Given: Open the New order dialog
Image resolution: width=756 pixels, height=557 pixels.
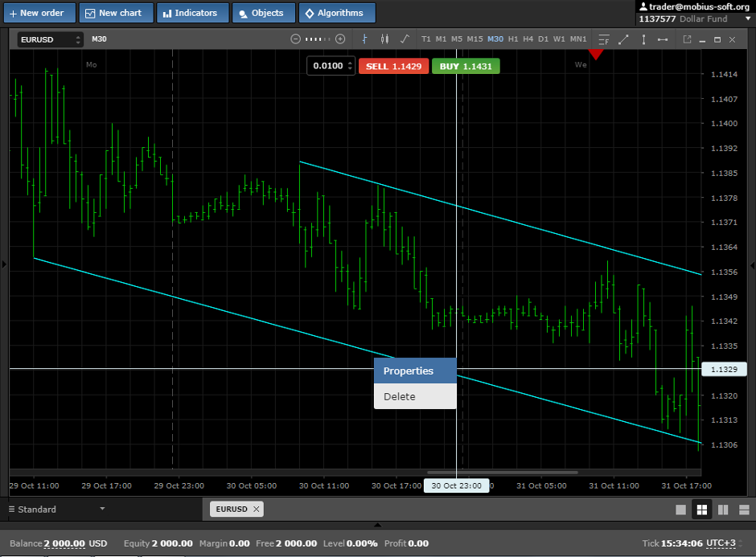Looking at the screenshot, I should coord(39,13).
